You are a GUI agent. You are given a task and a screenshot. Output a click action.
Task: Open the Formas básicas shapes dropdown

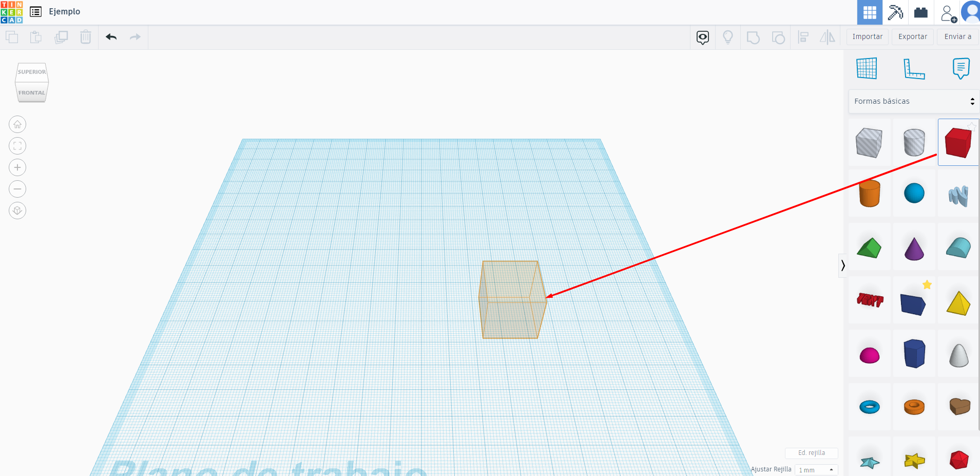pyautogui.click(x=914, y=102)
